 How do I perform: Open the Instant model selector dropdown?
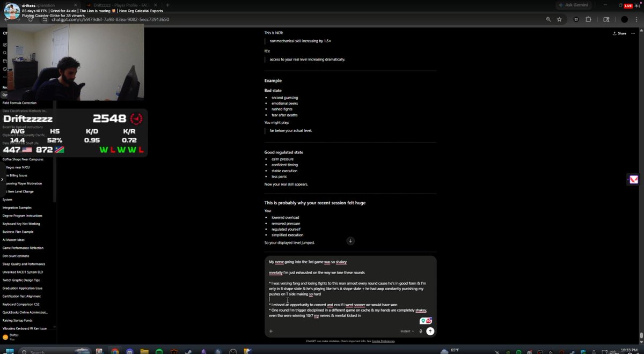point(407,331)
